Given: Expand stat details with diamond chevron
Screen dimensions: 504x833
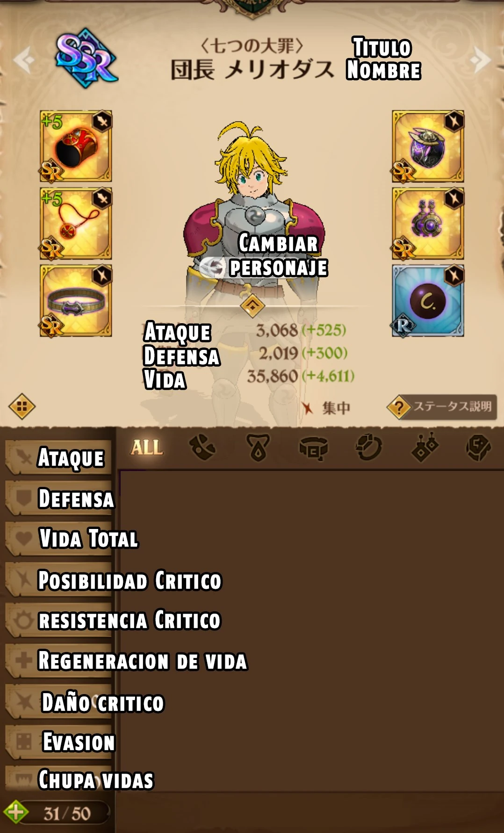Looking at the screenshot, I should pos(252,305).
